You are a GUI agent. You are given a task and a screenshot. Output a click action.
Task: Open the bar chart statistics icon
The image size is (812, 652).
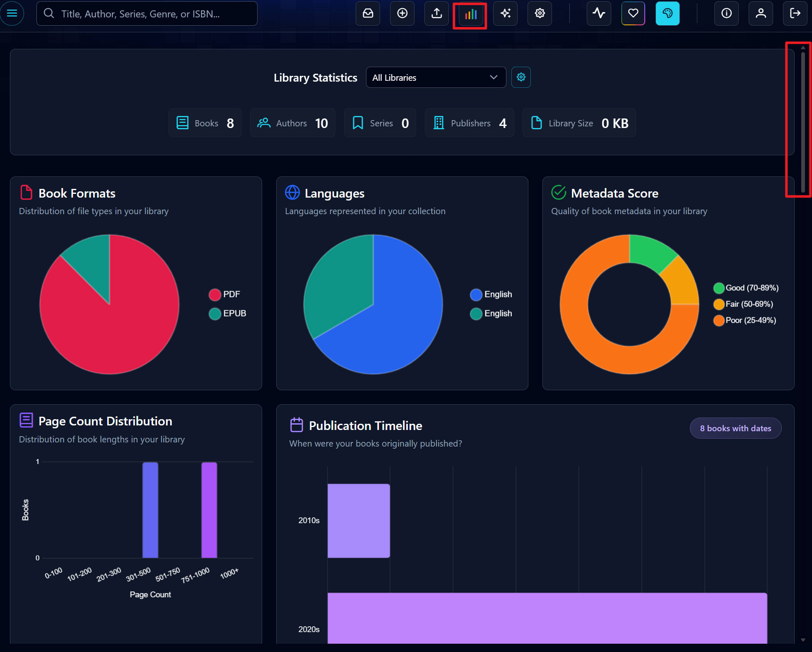pyautogui.click(x=470, y=14)
